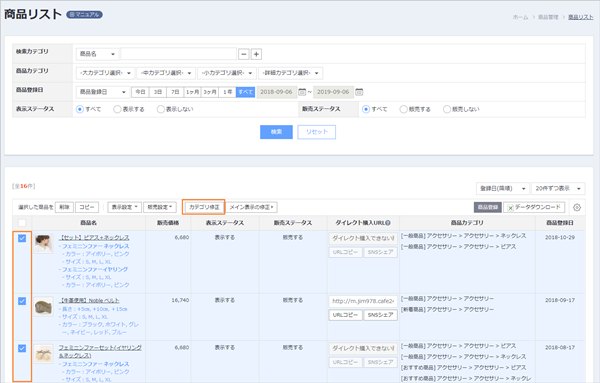The height and width of the screenshot is (383, 600).
Task: Click the Noble ベルト direct purchase URL field
Action: [363, 302]
